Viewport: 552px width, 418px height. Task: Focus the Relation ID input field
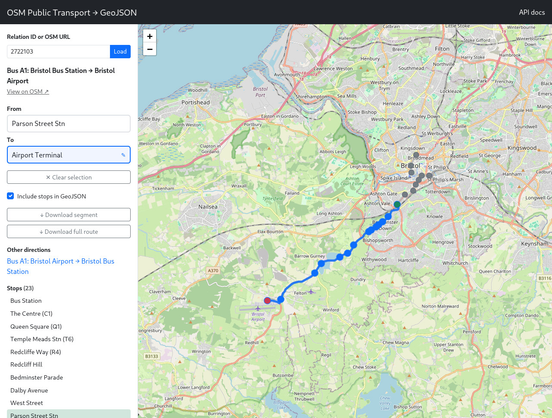58,51
